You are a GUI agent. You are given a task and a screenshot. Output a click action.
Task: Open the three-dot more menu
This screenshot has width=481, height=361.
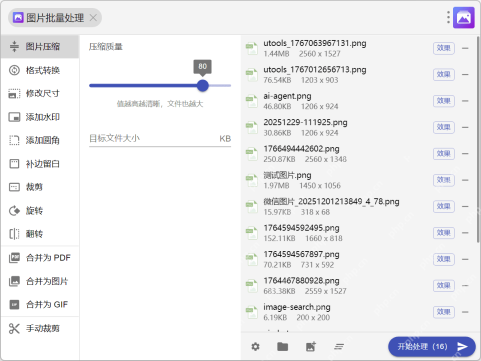(x=448, y=17)
